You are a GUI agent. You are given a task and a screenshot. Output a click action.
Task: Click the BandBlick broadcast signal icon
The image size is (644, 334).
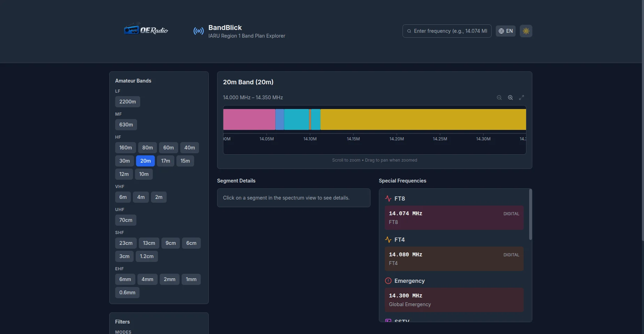pyautogui.click(x=199, y=31)
